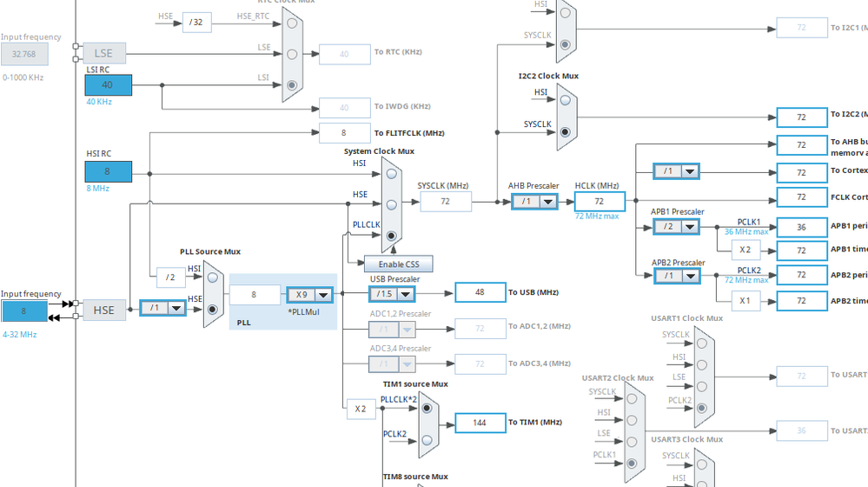Screen dimensions: 868x487
Task: Click the To TIM1 144 MHz field
Action: (x=480, y=423)
